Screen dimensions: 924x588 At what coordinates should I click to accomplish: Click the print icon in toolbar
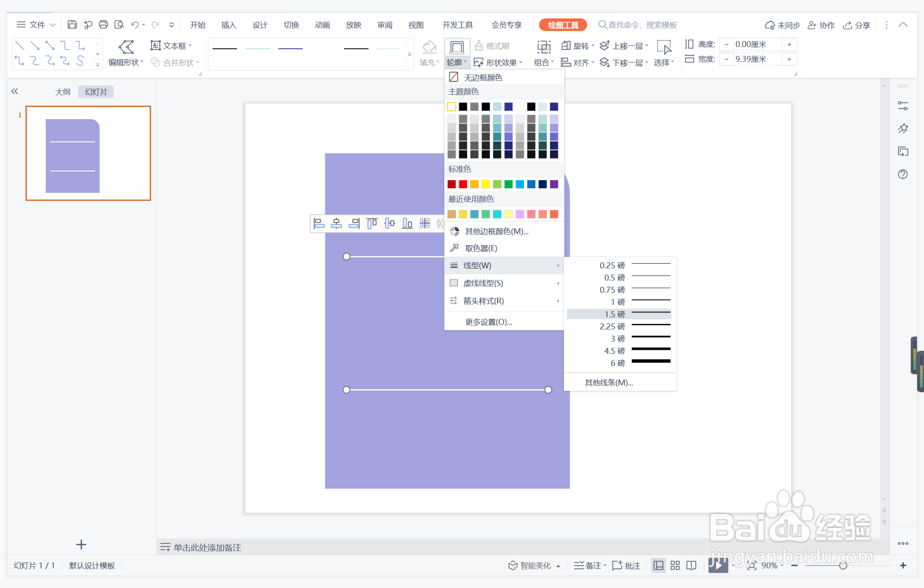pos(103,25)
